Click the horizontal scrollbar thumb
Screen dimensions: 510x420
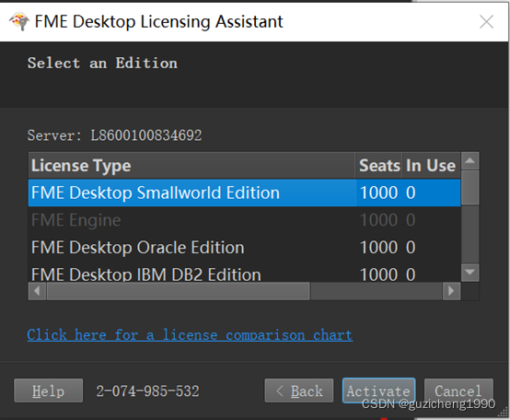178,291
